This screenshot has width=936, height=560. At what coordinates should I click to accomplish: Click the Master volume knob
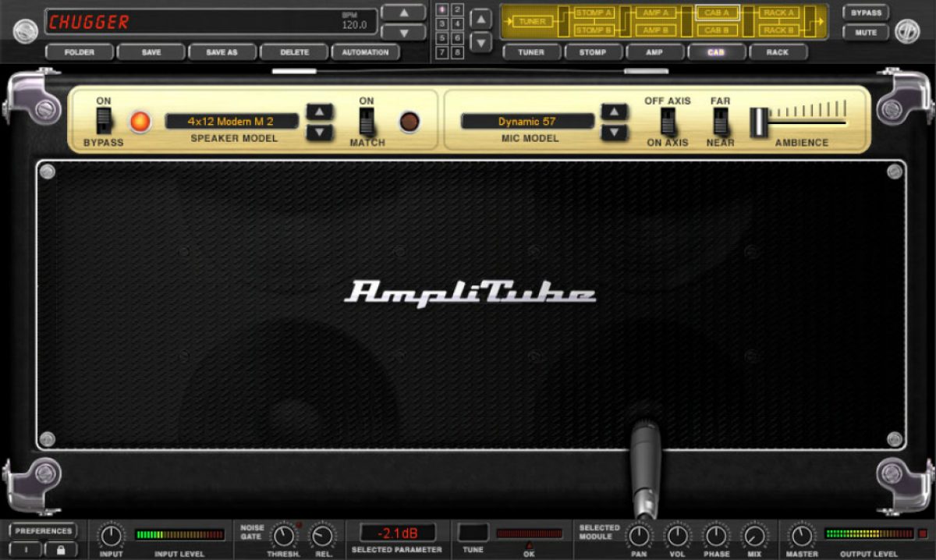pos(802,536)
